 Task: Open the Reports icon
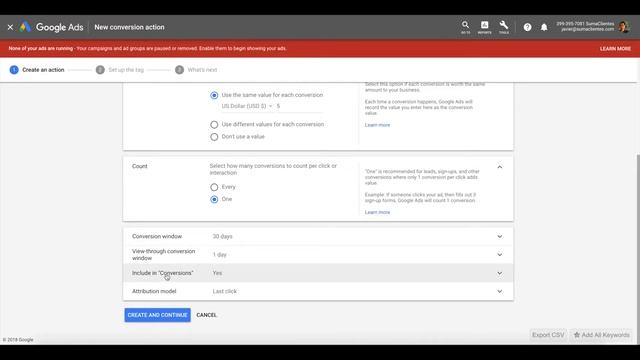click(484, 27)
